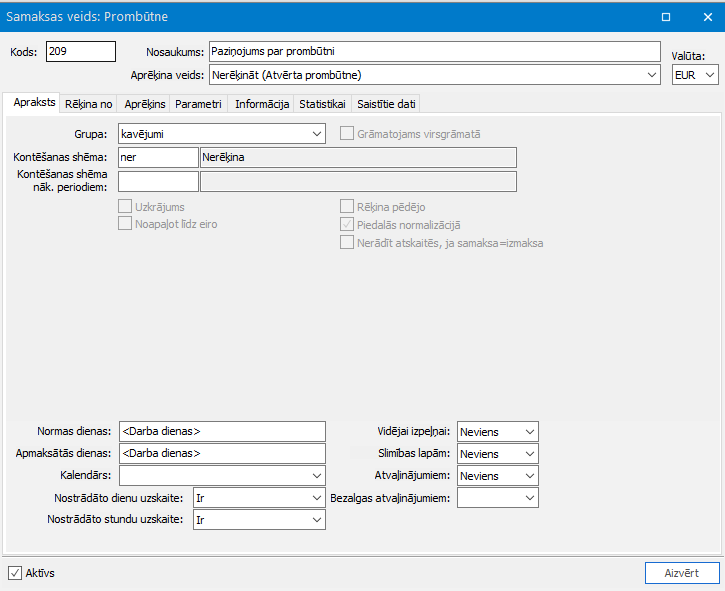
Task: Go to the Statistikai tab
Action: point(322,104)
